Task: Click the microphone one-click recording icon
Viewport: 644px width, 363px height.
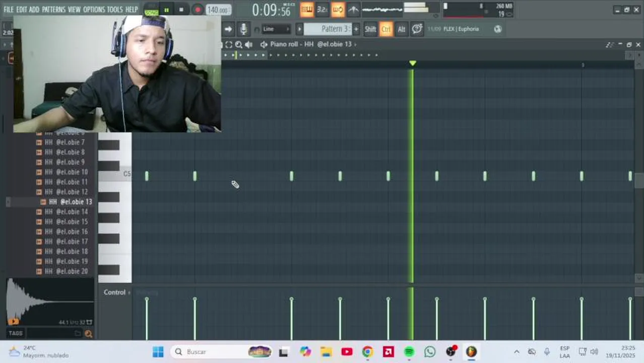Action: [243, 29]
